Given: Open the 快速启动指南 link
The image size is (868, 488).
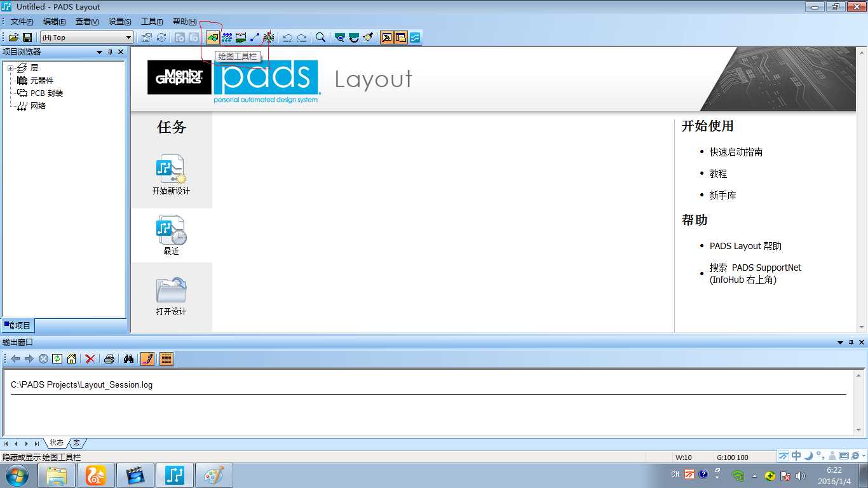Looking at the screenshot, I should tap(736, 152).
